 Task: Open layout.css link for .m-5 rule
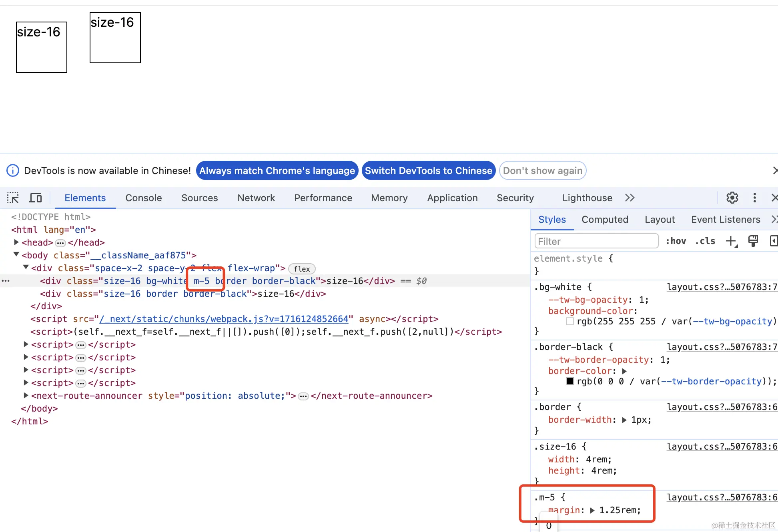pos(722,498)
